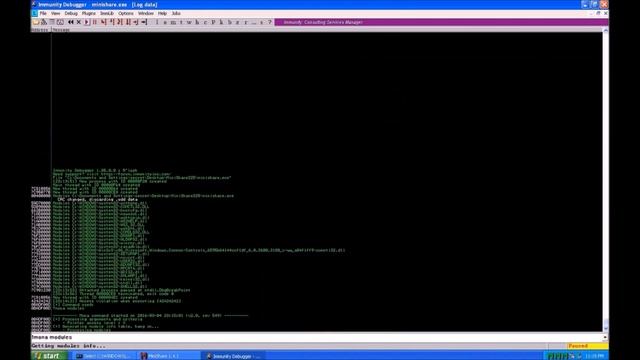Show Memory map via 'm' toolbar button
640x360 pixels.
[x=173, y=22]
